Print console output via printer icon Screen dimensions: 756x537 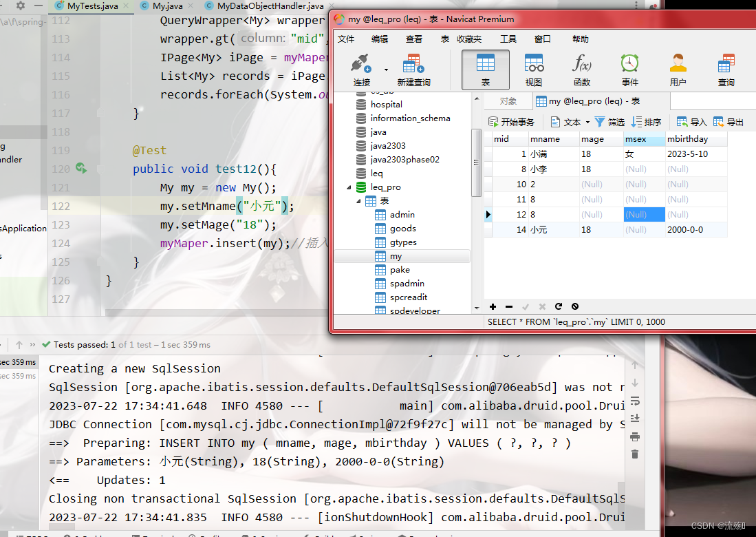(634, 436)
